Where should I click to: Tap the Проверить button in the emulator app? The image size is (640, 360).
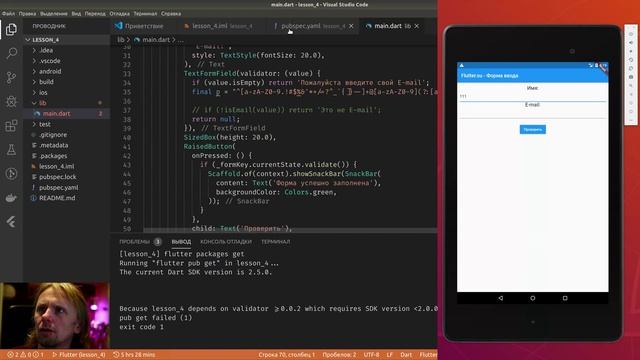click(x=533, y=129)
